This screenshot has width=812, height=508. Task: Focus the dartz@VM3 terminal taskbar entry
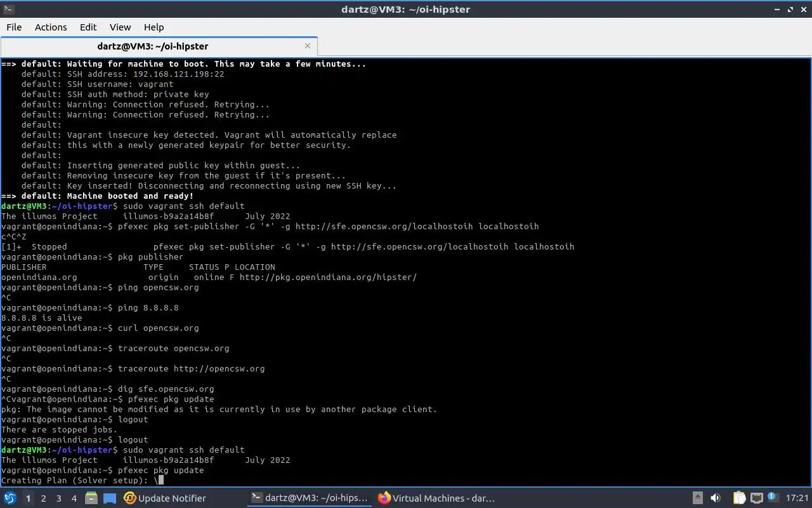pos(310,498)
